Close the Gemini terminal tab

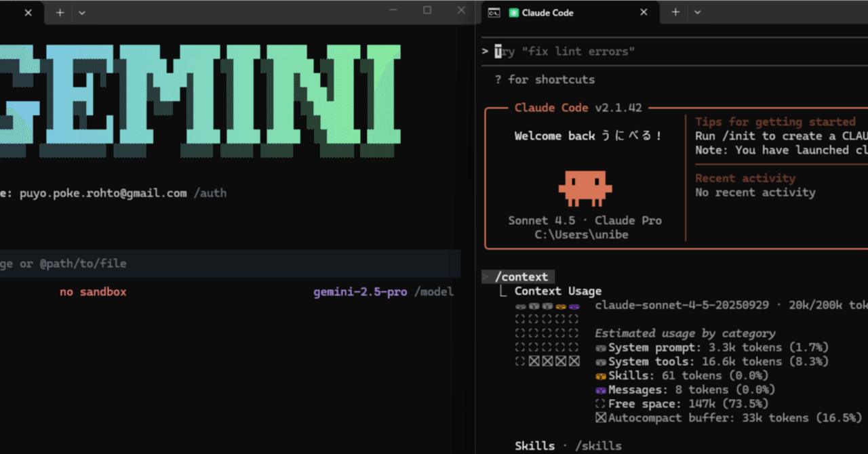28,12
